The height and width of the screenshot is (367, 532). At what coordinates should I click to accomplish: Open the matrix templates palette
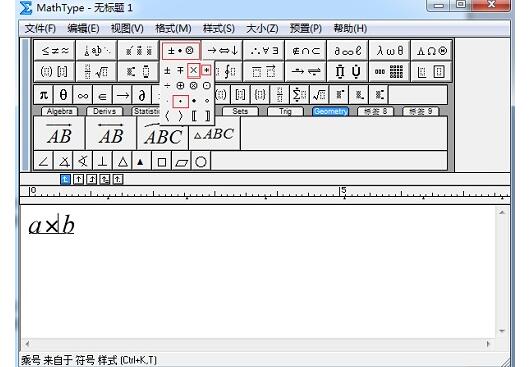390,72
